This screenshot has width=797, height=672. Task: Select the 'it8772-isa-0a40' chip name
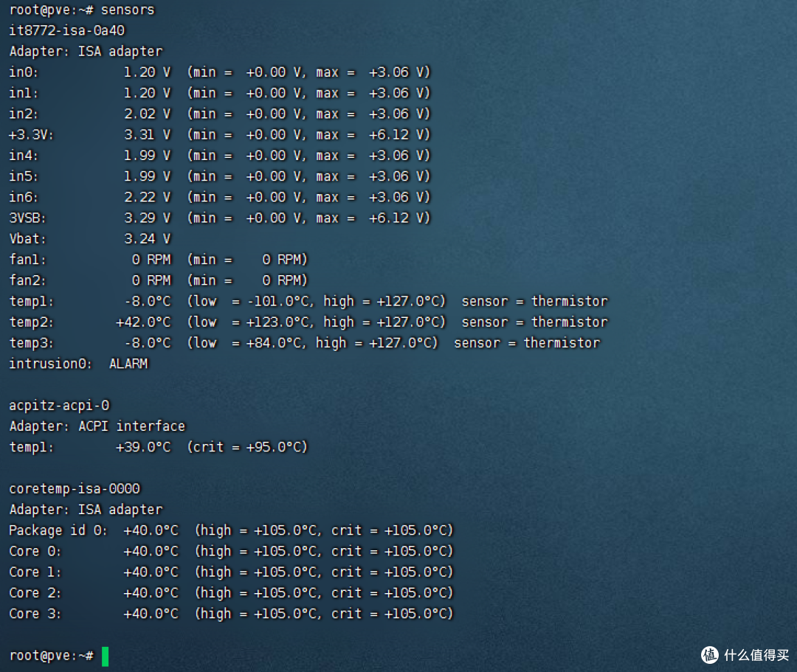coord(66,30)
